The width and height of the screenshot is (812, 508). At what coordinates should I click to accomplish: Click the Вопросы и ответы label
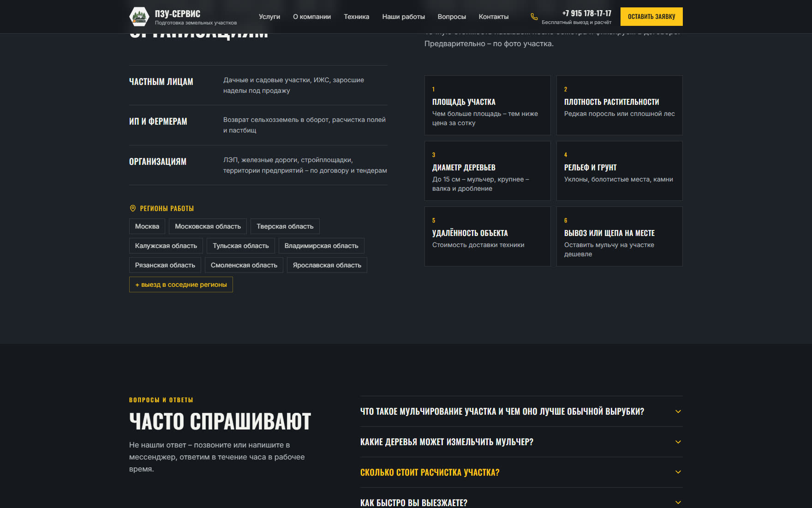[161, 400]
